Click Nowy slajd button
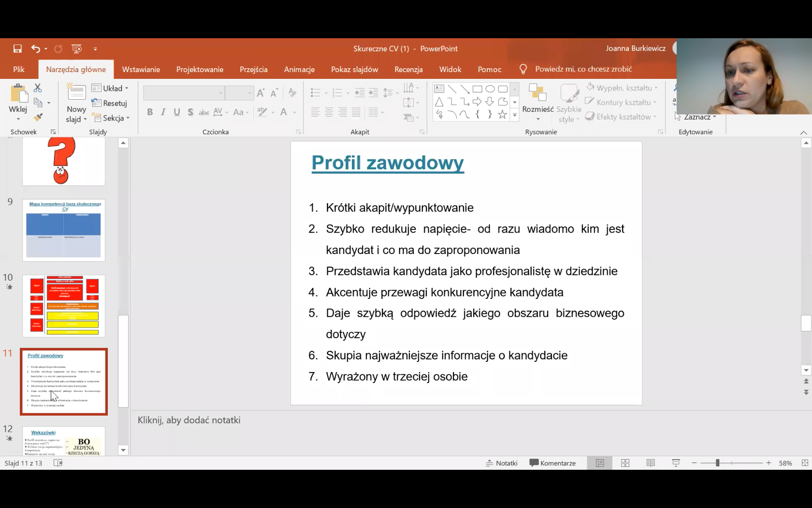This screenshot has width=812, height=508. pyautogui.click(x=76, y=104)
